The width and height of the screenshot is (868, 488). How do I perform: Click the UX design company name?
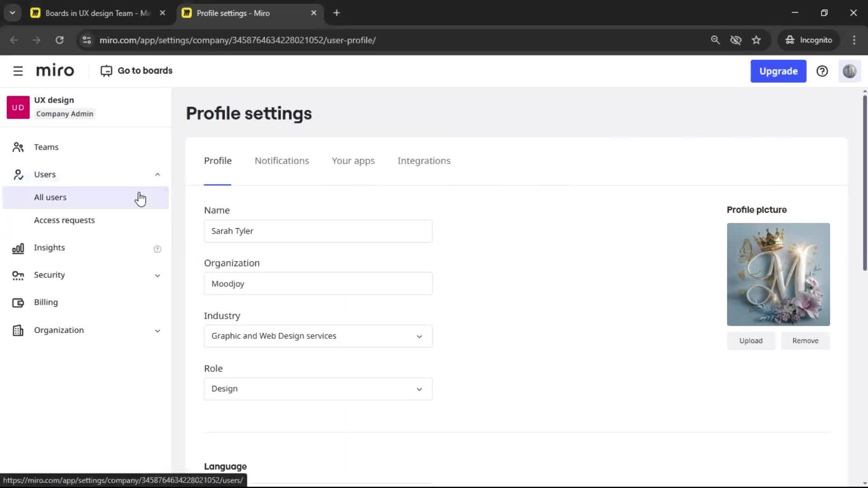(54, 100)
